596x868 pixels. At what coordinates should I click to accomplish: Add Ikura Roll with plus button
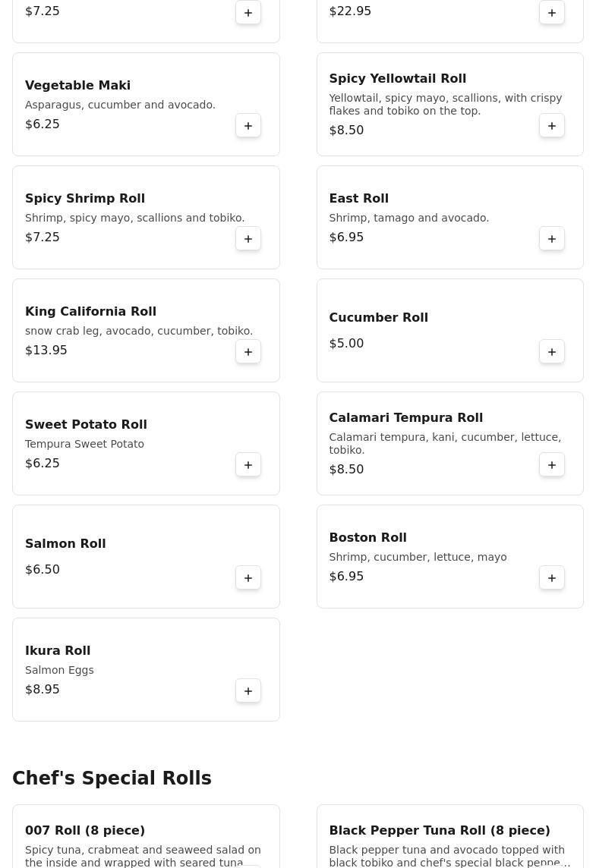pyautogui.click(x=248, y=690)
